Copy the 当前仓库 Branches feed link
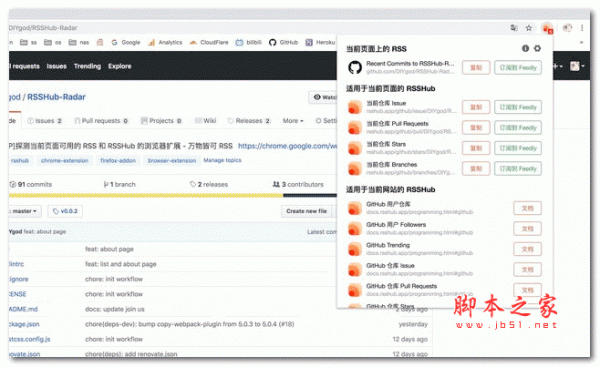Image resolution: width=600 pixels, height=367 pixels. pos(476,168)
